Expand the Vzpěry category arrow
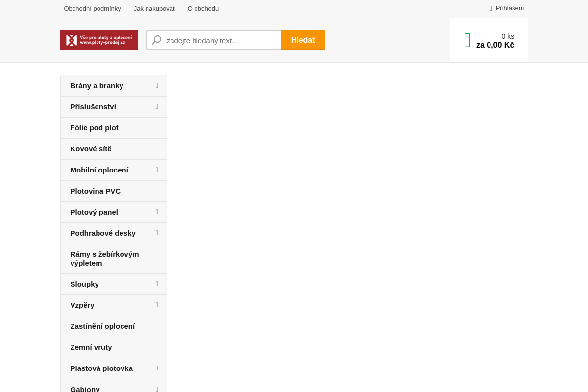 (x=157, y=305)
